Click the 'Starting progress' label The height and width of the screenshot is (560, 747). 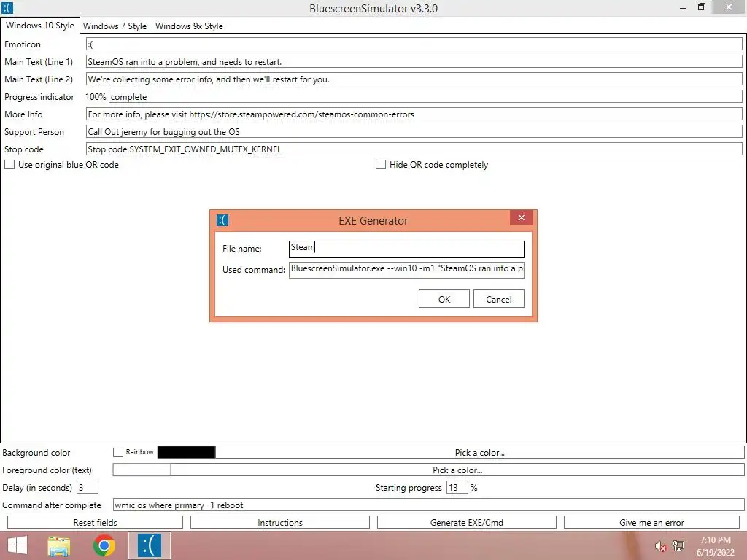click(409, 488)
